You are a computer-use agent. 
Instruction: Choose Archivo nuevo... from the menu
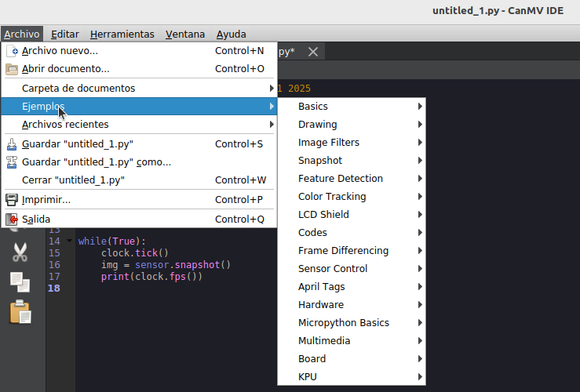[139, 51]
